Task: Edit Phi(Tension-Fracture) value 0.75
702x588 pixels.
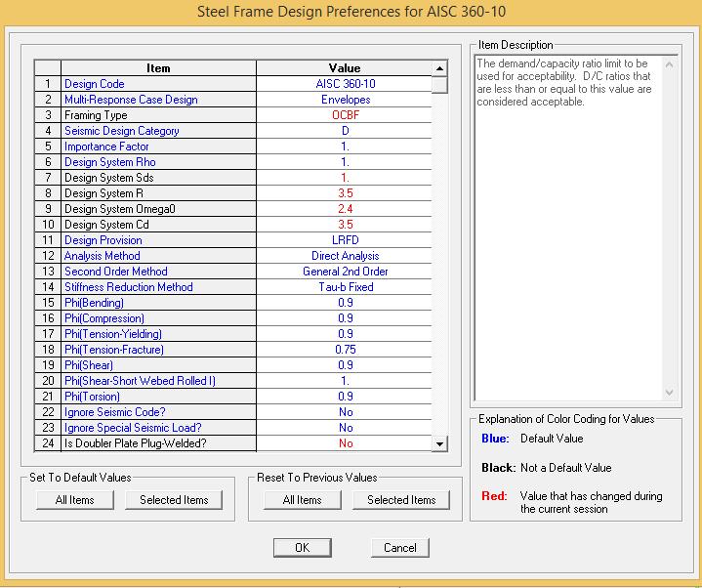Action: [x=346, y=350]
